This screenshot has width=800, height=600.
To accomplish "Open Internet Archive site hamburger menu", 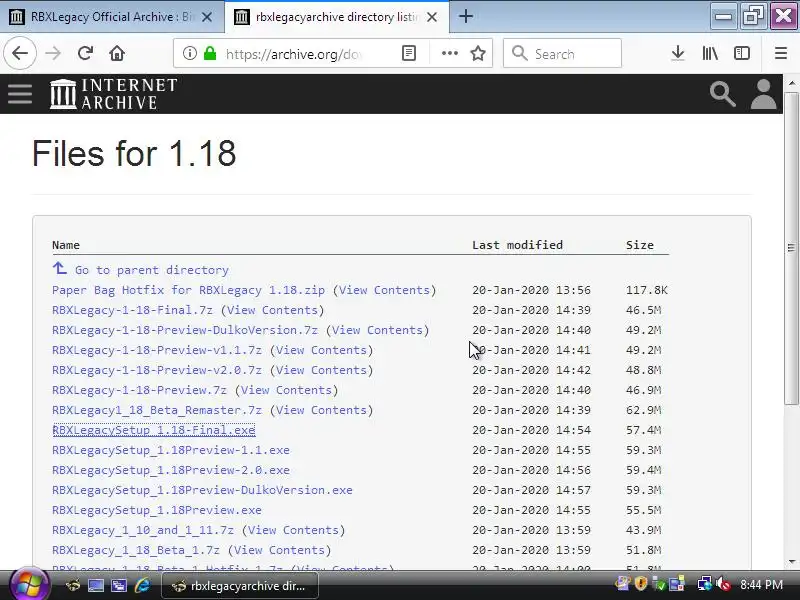I will [x=20, y=94].
